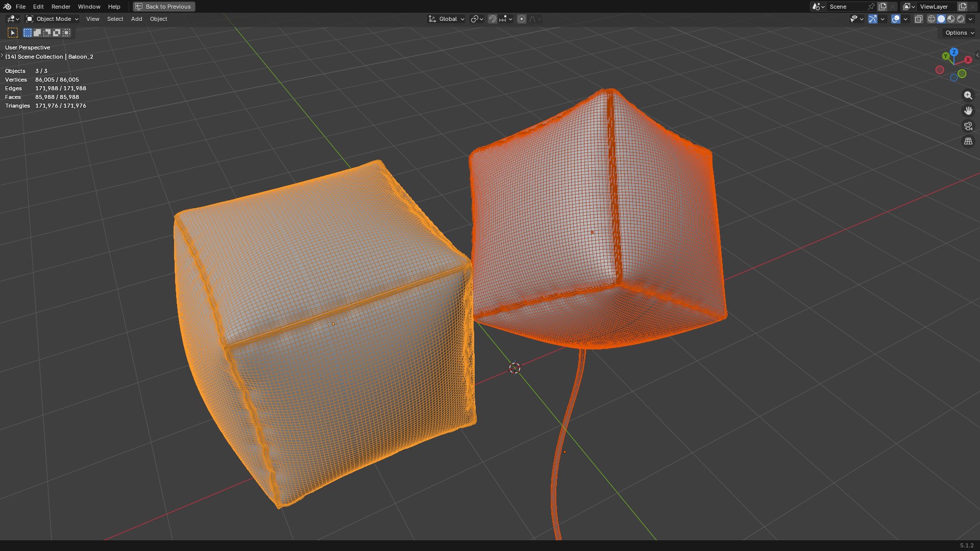Expand the sidebar with the arrow tab
This screenshot has width=980, height=551.
(x=977, y=55)
